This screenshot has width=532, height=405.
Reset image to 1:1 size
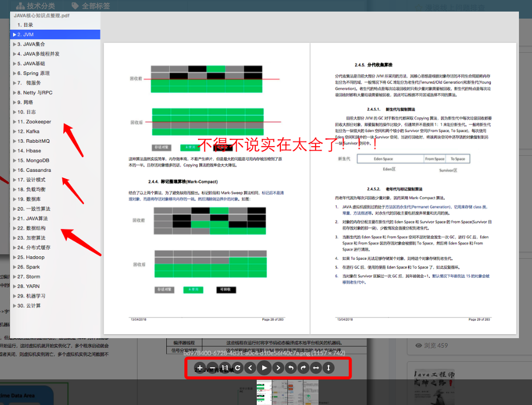[x=225, y=368]
